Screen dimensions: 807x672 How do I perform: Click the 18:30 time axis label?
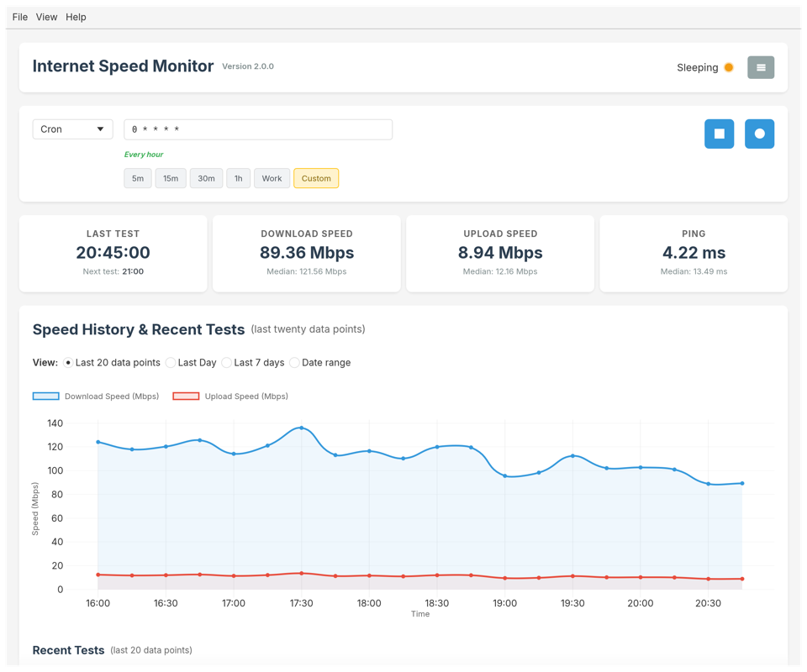pyautogui.click(x=437, y=603)
